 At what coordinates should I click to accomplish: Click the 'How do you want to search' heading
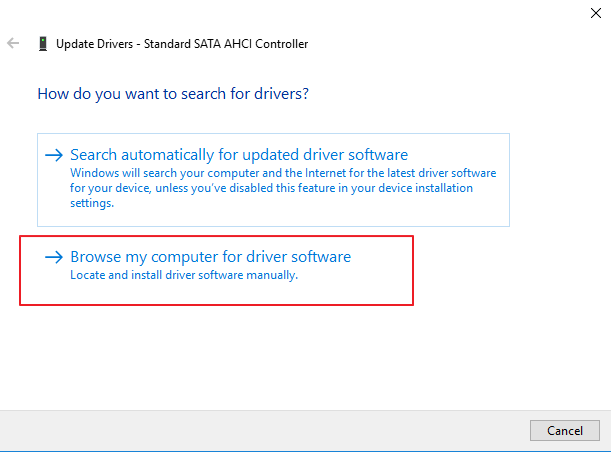[172, 94]
